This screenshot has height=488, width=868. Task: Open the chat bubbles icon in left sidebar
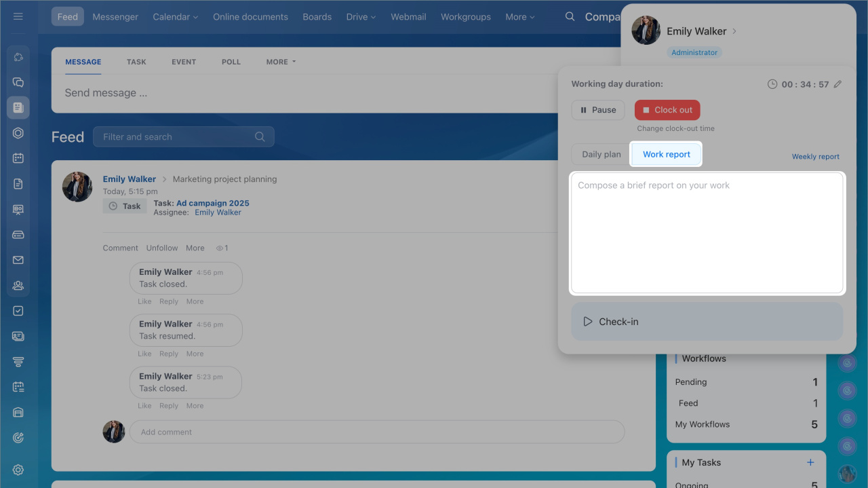click(x=18, y=82)
